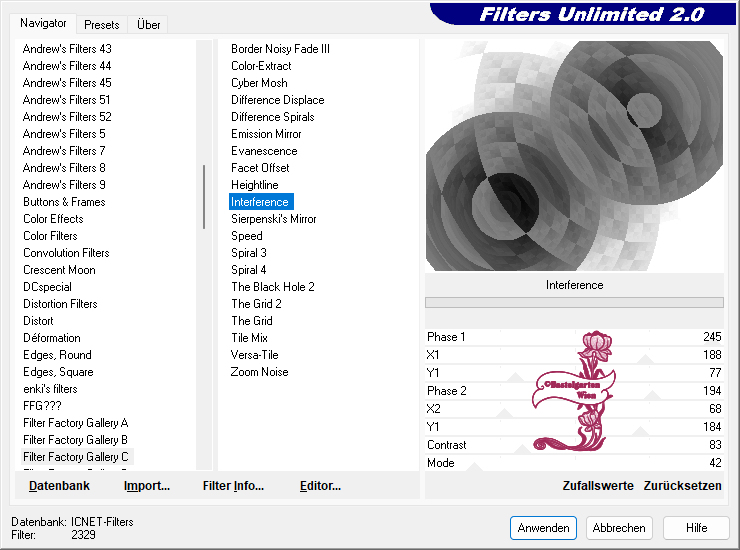Select Filter Factory Gallery A

[x=76, y=423]
